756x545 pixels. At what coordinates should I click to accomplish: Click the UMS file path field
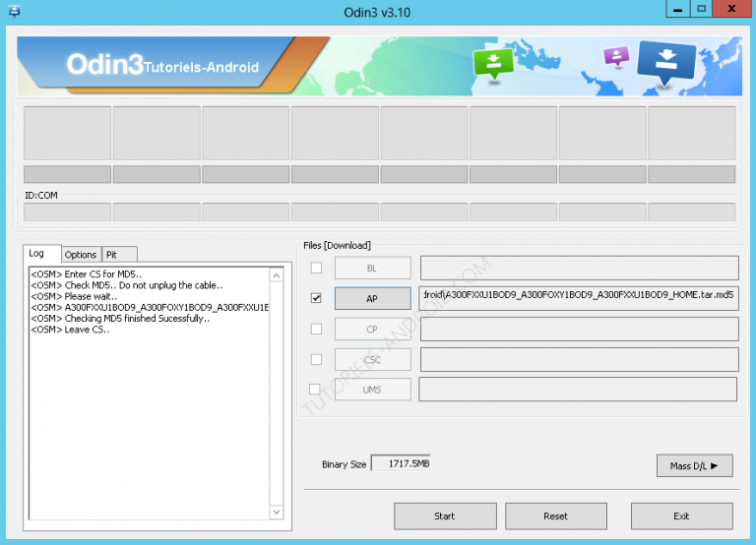pos(578,390)
